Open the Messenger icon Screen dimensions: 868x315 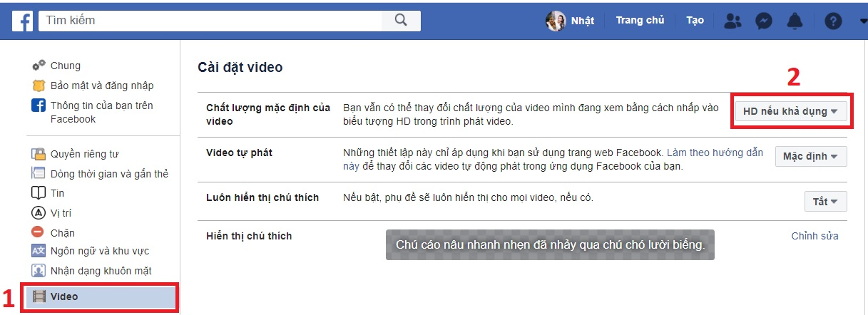coord(764,21)
